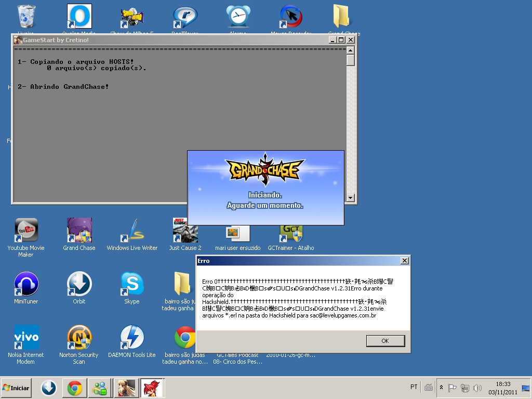
Task: Open the Recycle Bin on the desktop
Action: [x=26, y=17]
